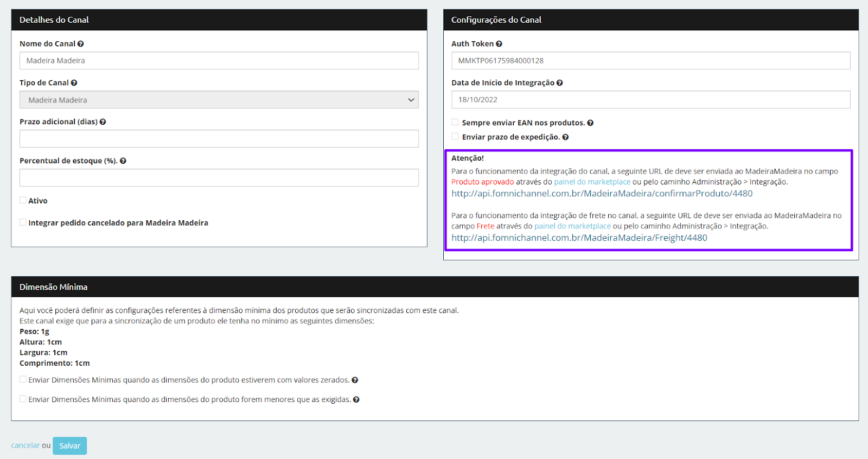Focus the Nome do Canal input field
This screenshot has width=868, height=459.
(219, 61)
